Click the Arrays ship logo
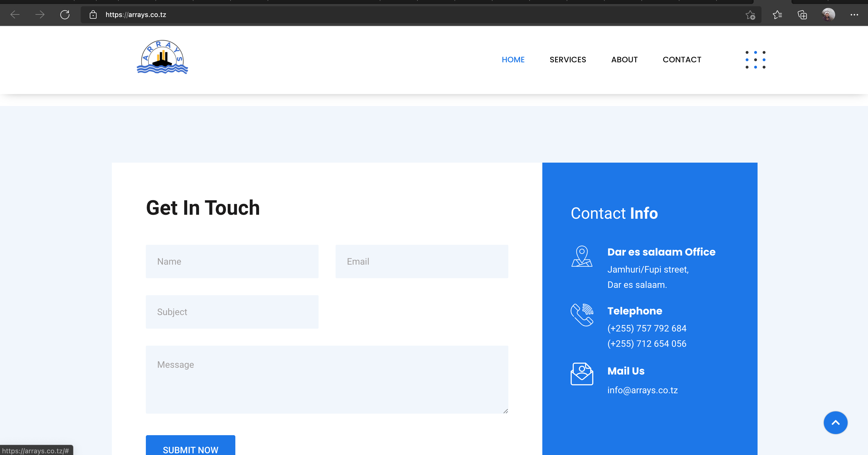The image size is (868, 455). tap(162, 57)
